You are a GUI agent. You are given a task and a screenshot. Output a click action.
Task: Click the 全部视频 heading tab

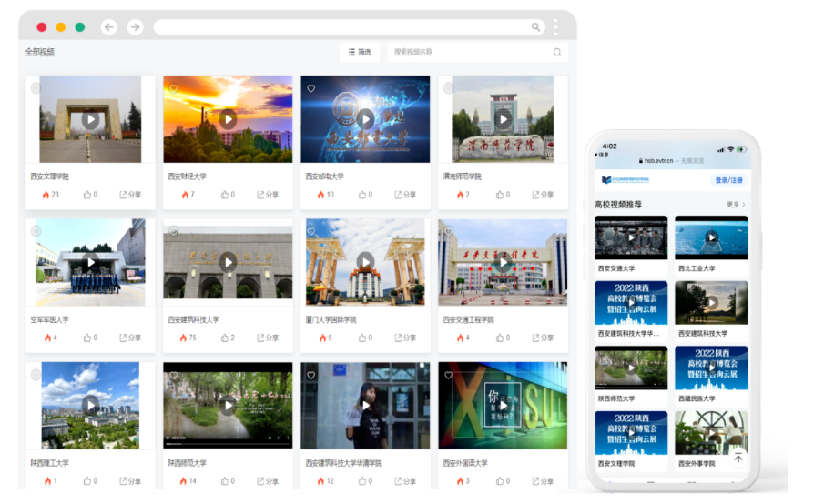click(40, 52)
